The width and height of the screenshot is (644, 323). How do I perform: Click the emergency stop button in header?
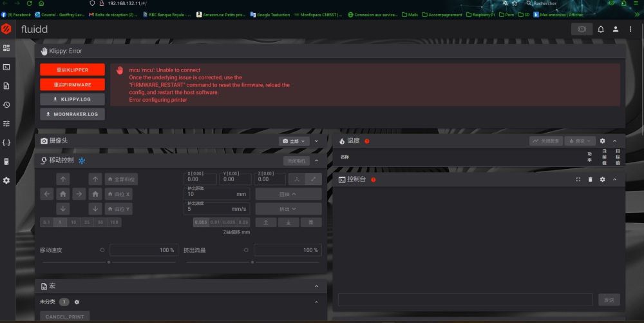point(582,29)
